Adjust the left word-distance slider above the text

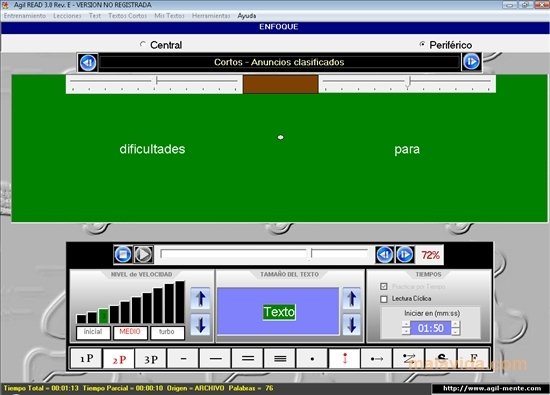154,84
